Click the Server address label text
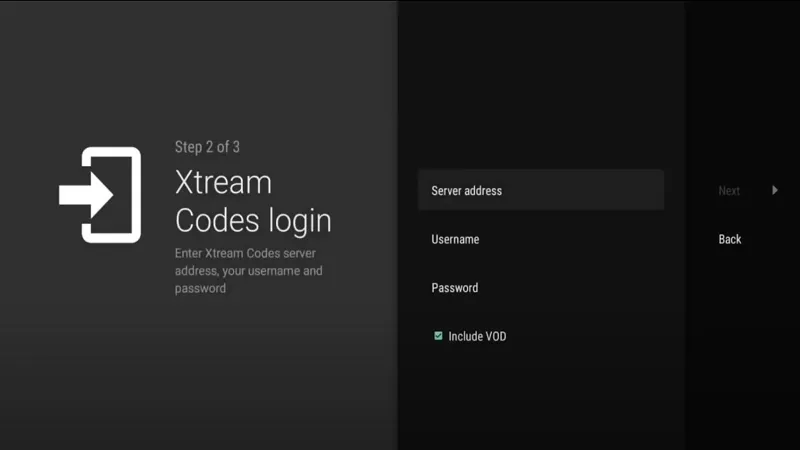The image size is (800, 450). click(x=466, y=190)
